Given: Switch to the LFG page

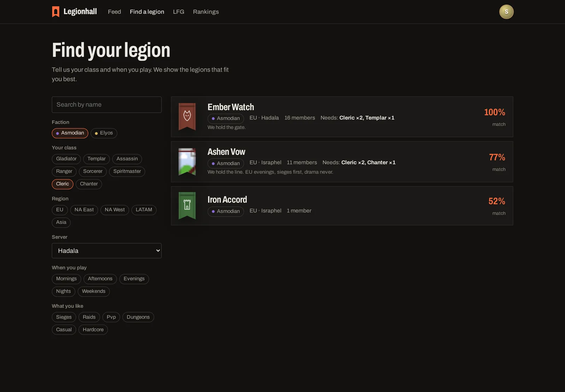Looking at the screenshot, I should pyautogui.click(x=179, y=12).
